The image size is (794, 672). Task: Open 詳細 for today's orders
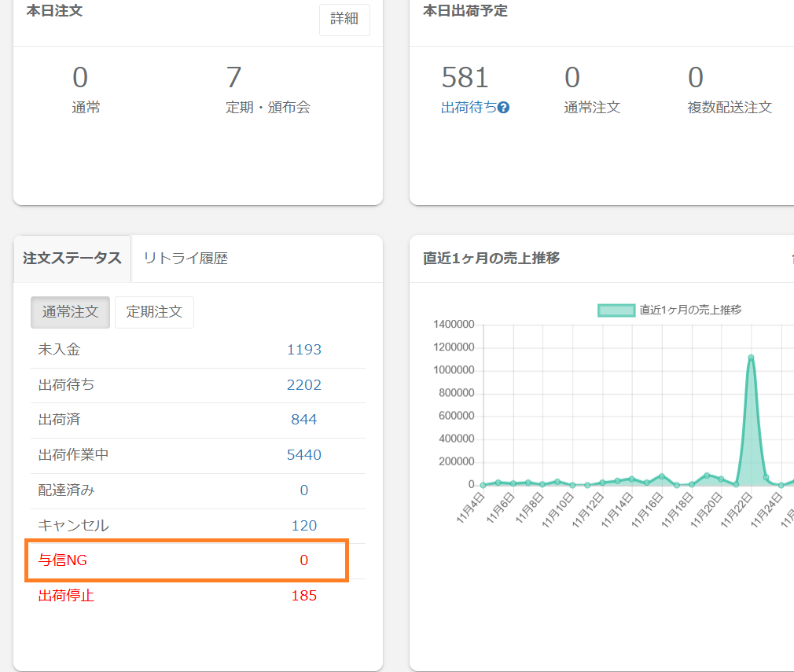[344, 20]
